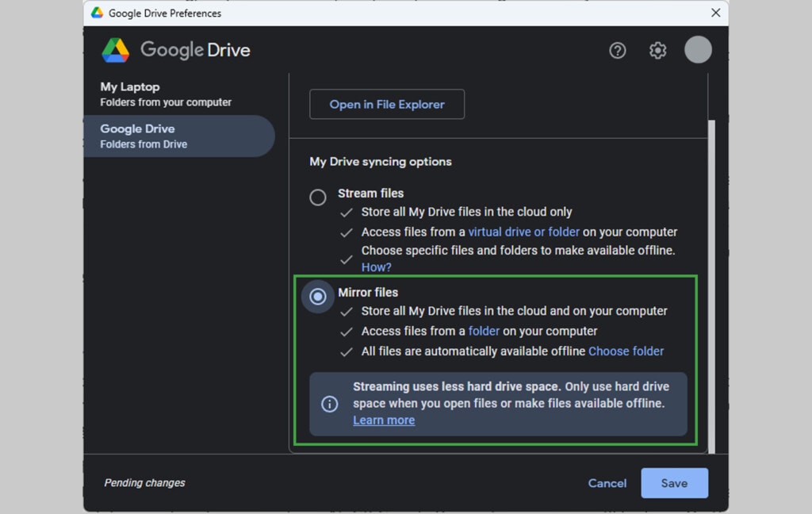This screenshot has width=812, height=514.
Task: Open the Help menu via question mark icon
Action: pos(618,50)
